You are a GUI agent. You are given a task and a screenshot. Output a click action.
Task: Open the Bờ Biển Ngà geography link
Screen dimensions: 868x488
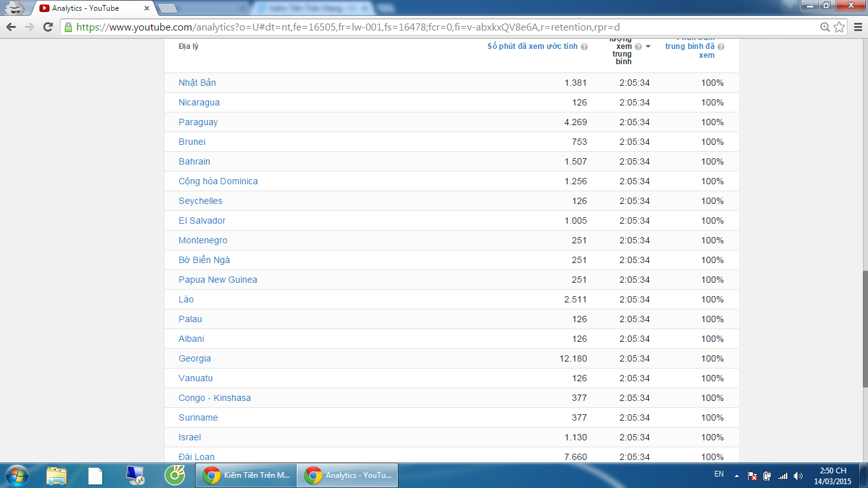[x=204, y=260]
